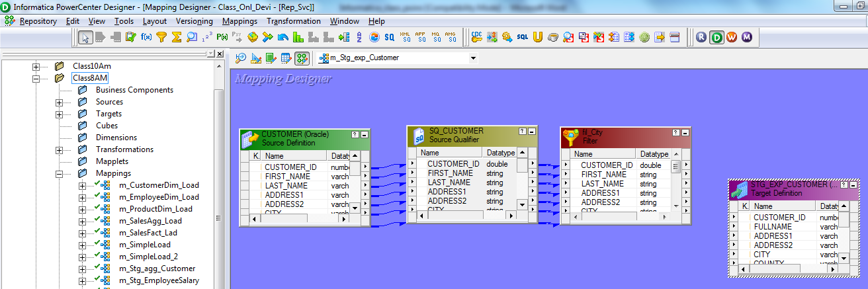Open the Mappings menu
Image resolution: width=868 pixels, height=289 pixels.
(239, 21)
